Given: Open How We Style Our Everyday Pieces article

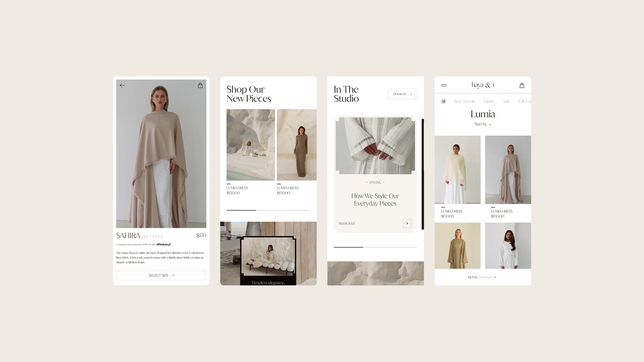Looking at the screenshot, I should tap(375, 200).
